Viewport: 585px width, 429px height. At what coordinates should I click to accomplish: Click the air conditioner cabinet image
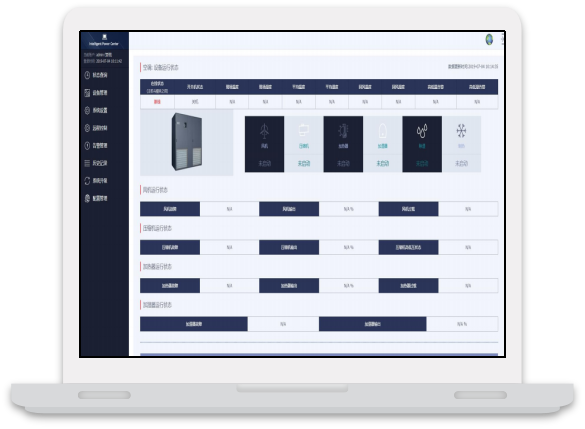(x=187, y=142)
